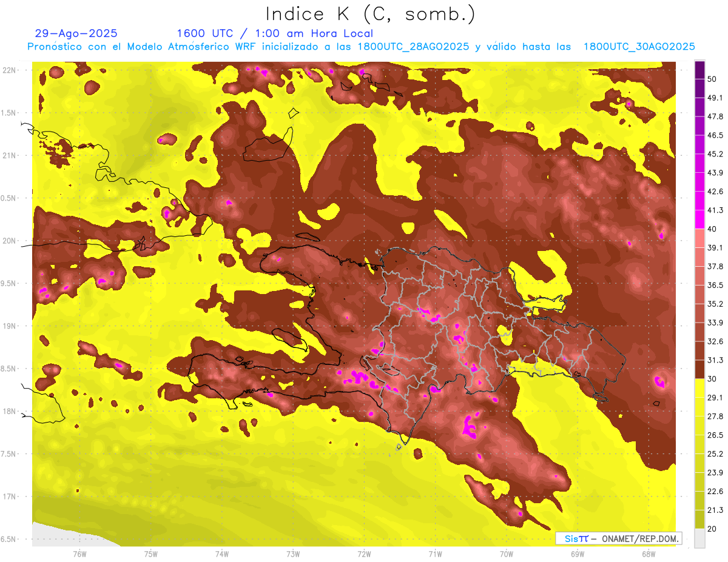This screenshot has height=562, width=728.
Task: Click '1600 UTC / 1:00 am Hora Local'
Action: tap(275, 33)
